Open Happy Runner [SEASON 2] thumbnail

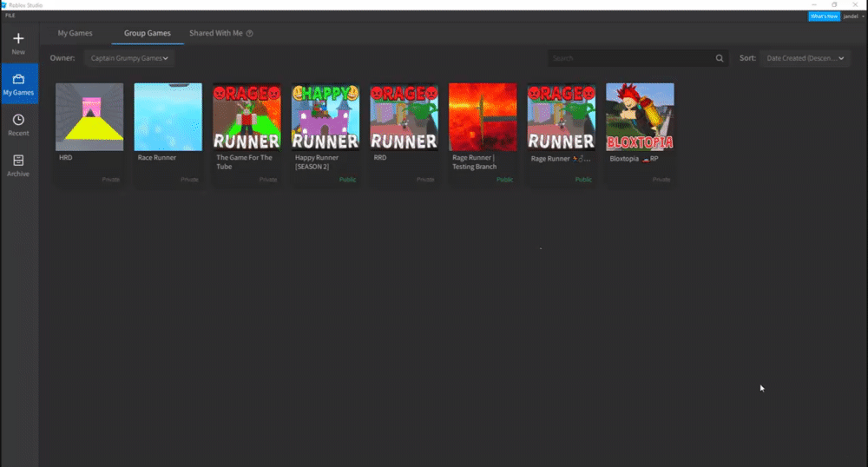click(325, 116)
